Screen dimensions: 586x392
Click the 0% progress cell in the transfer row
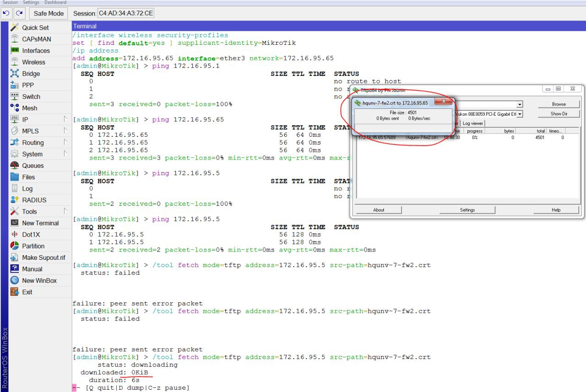pos(475,137)
